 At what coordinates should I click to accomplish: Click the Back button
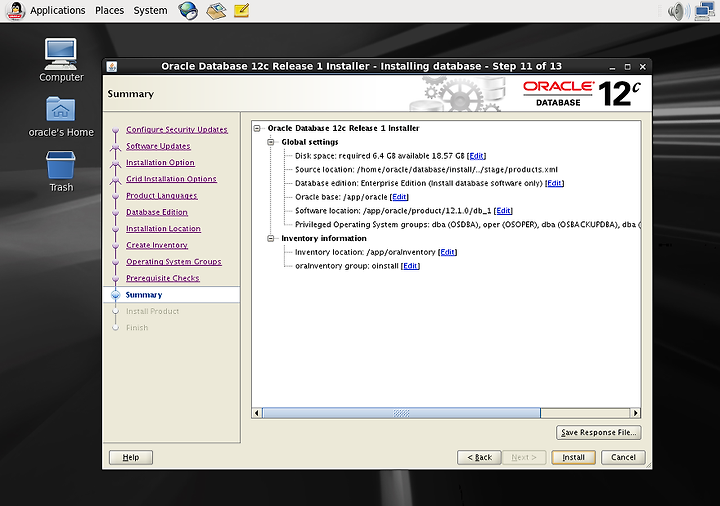[x=479, y=457]
